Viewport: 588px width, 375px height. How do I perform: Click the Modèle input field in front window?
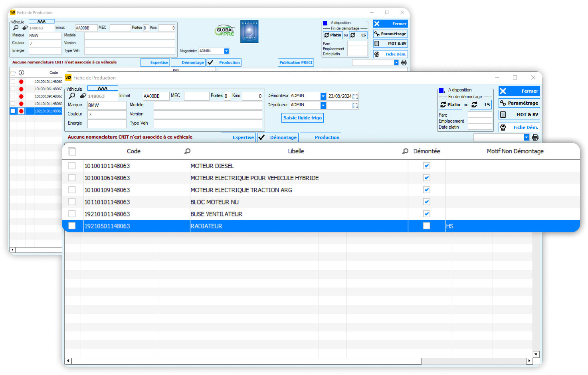[208, 105]
